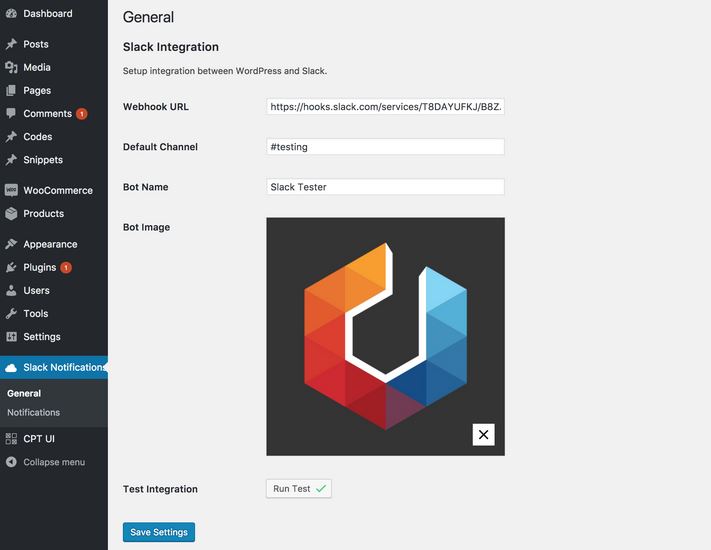This screenshot has height=550, width=711.
Task: Open the Tools menu item
Action: pyautogui.click(x=54, y=313)
